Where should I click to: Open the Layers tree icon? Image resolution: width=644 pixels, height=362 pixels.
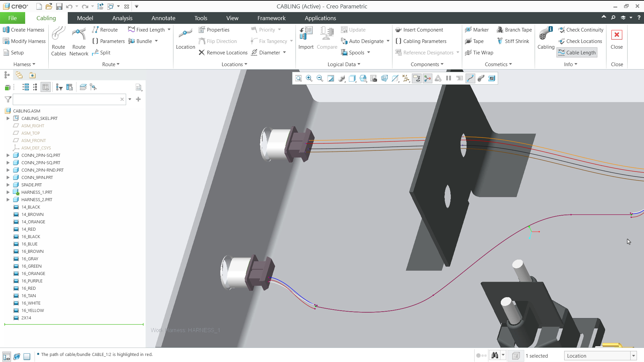point(83,87)
